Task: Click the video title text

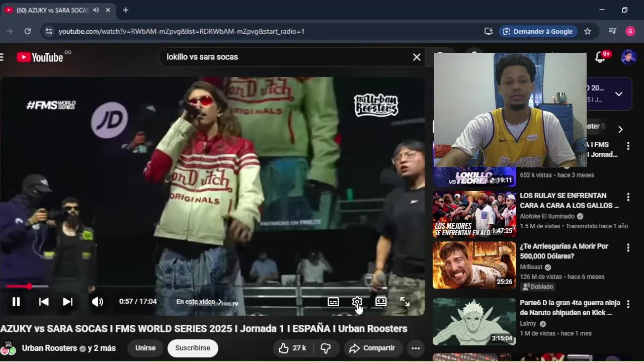Action: 204,328
